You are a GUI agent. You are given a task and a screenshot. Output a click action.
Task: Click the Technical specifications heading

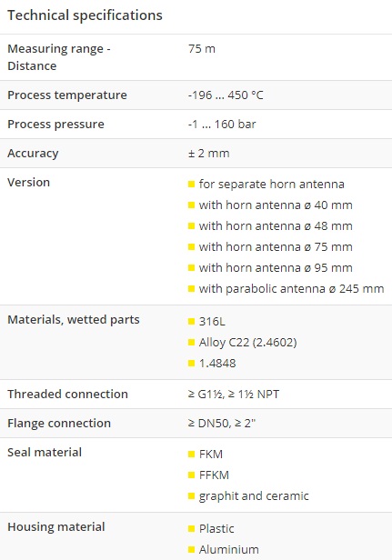[85, 15]
